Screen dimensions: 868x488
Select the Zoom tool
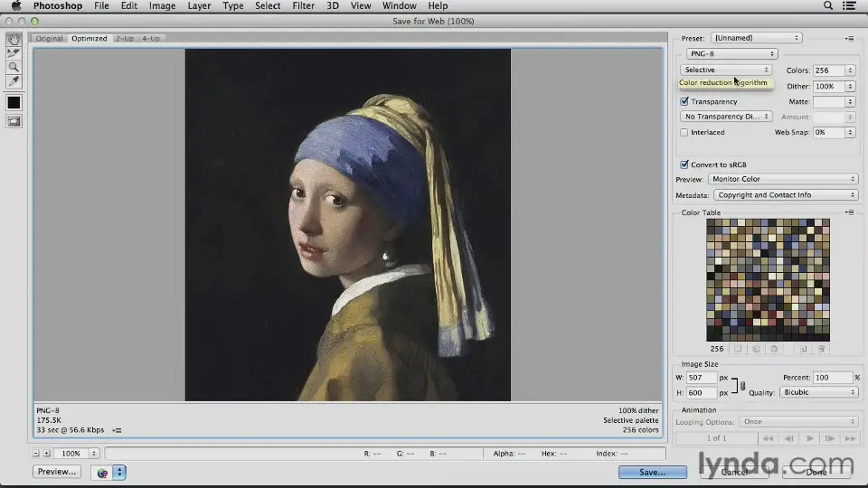14,67
